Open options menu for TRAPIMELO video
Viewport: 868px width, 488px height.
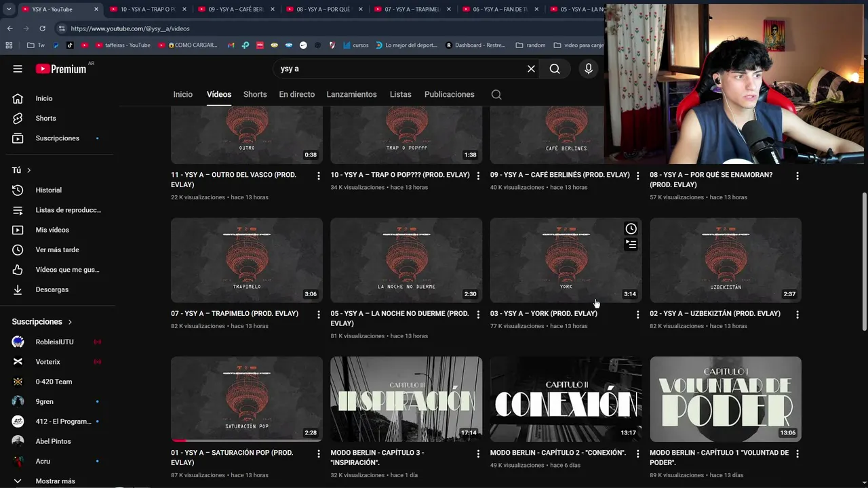click(318, 314)
